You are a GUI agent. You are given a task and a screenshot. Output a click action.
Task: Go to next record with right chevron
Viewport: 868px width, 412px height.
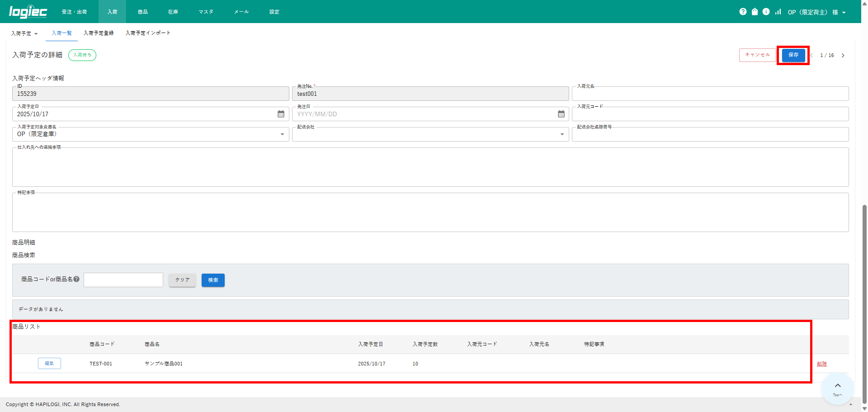(x=843, y=55)
